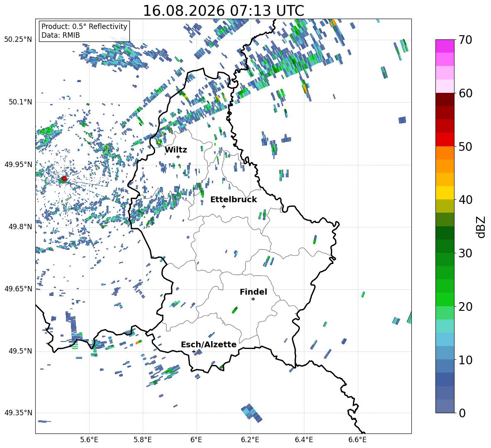This screenshot has height=448, width=491.
Task: Click the Esch/Alzette city label
Action: pos(209,344)
